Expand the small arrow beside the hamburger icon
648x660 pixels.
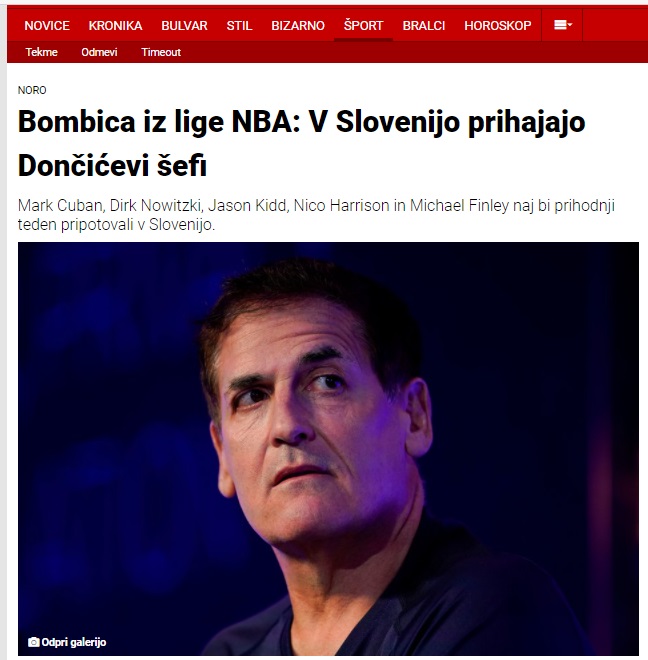pos(570,25)
